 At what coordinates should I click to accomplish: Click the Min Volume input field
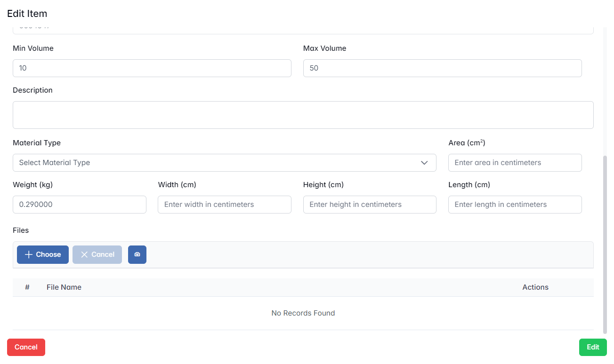click(x=152, y=68)
